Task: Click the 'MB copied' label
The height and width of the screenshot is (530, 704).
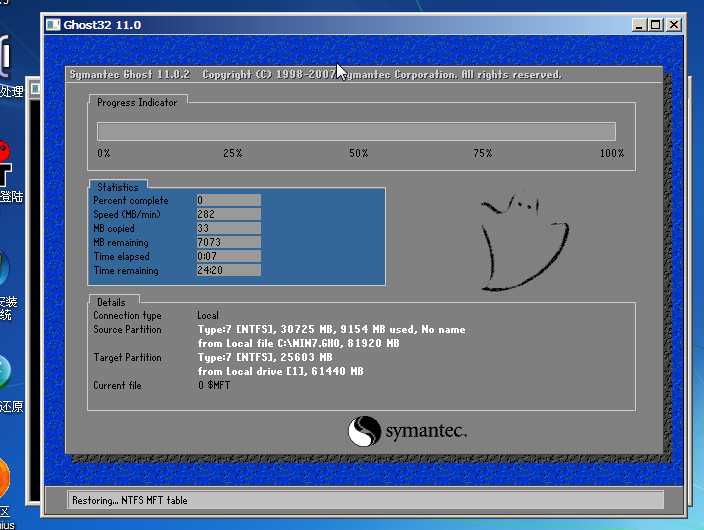Action: tap(114, 228)
